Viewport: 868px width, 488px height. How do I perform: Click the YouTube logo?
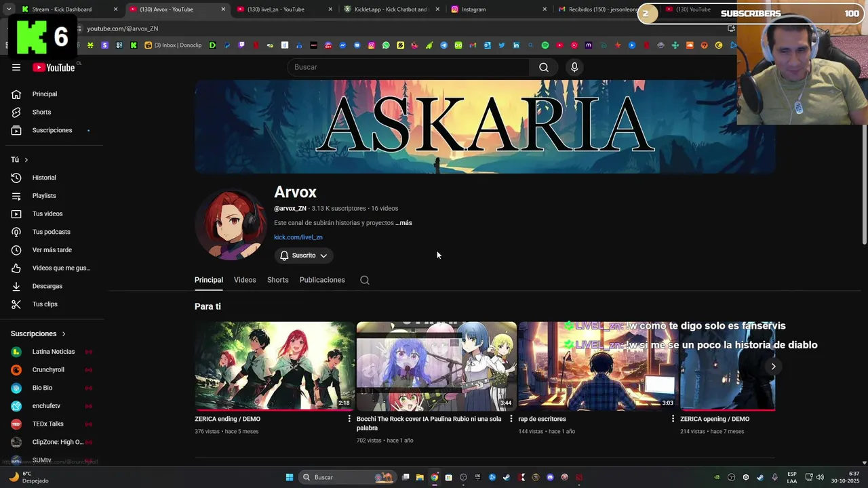pyautogui.click(x=54, y=67)
